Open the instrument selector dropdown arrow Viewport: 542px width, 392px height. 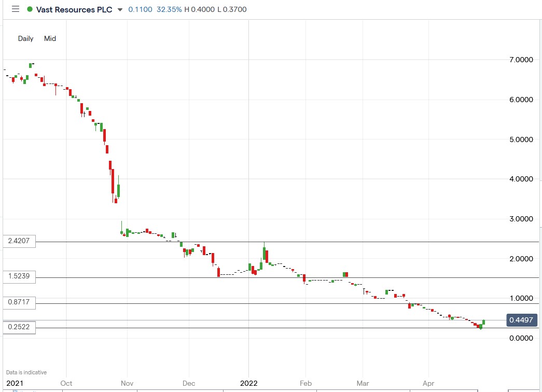pyautogui.click(x=120, y=9)
